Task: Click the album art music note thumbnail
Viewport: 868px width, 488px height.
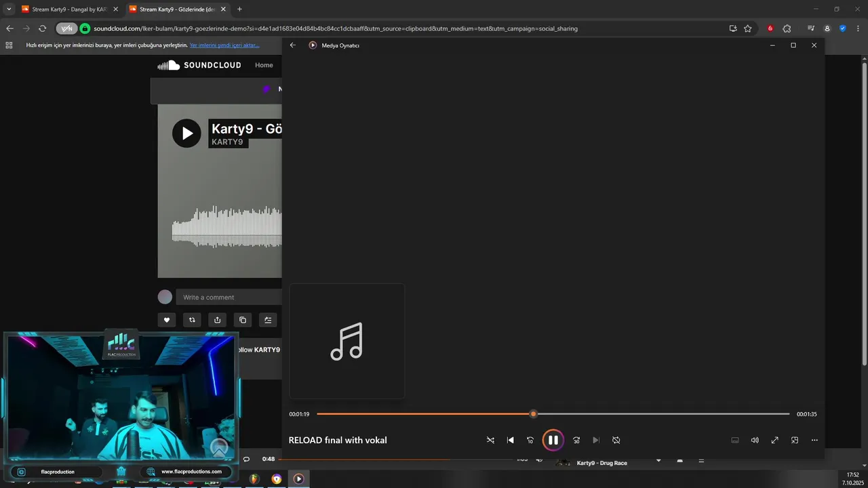Action: [347, 342]
